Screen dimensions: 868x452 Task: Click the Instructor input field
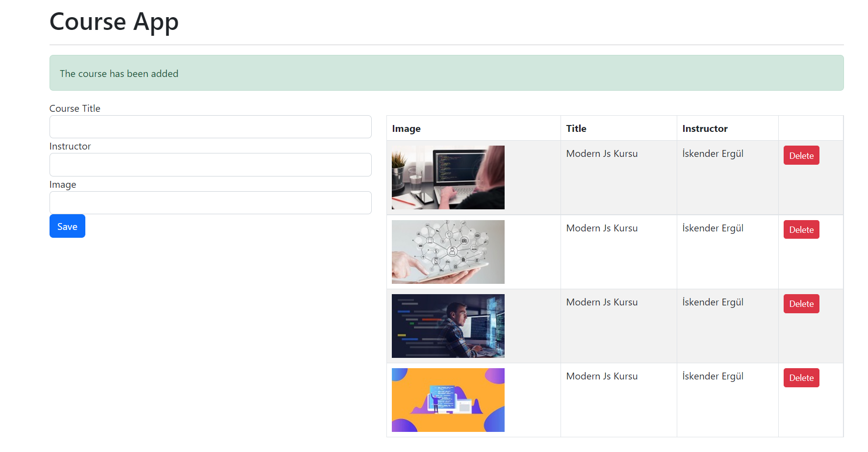point(210,165)
